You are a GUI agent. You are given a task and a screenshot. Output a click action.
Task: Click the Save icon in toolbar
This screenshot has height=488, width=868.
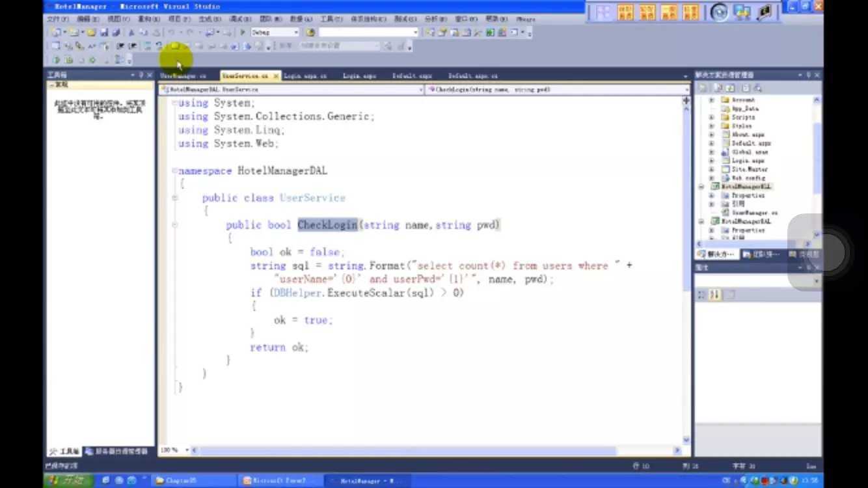coord(104,32)
